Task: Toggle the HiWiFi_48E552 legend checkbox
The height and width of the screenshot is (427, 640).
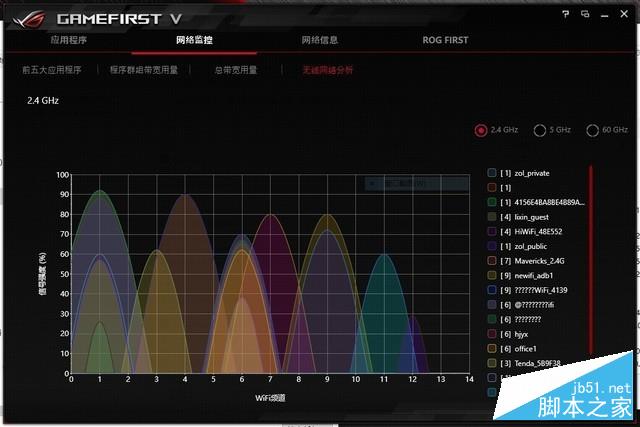Action: point(492,231)
